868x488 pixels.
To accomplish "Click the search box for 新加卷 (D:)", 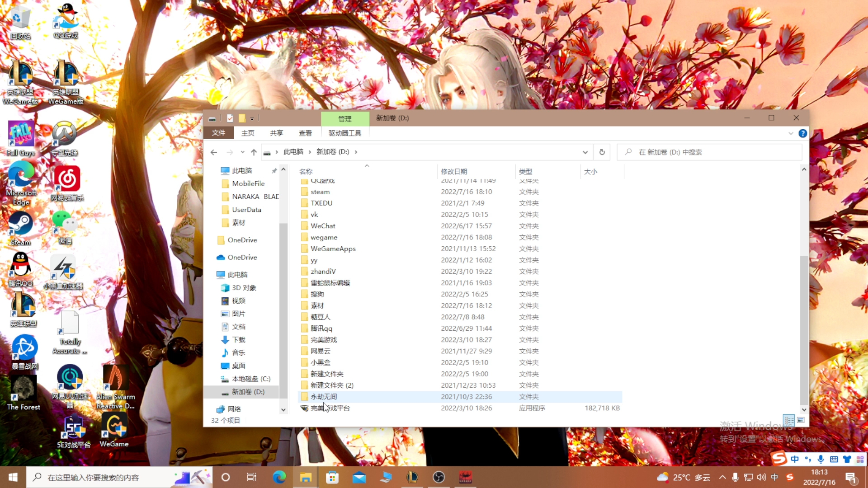I will point(710,152).
